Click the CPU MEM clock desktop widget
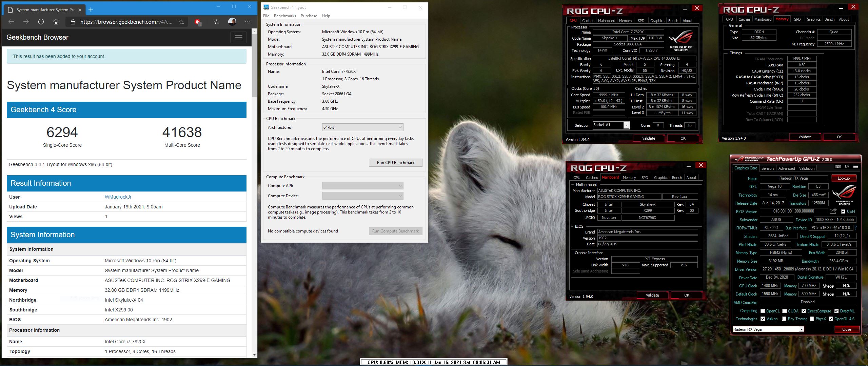This screenshot has width=868, height=366. (434, 362)
